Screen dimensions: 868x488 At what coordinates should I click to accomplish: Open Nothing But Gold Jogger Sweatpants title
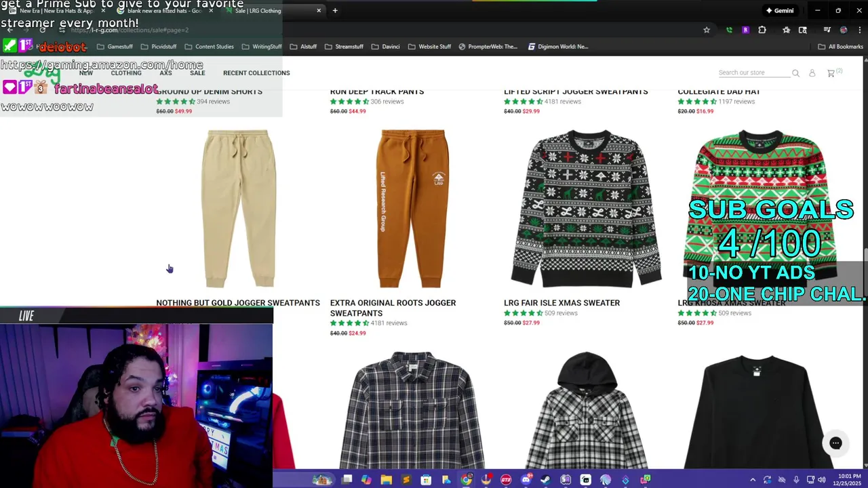click(x=238, y=303)
